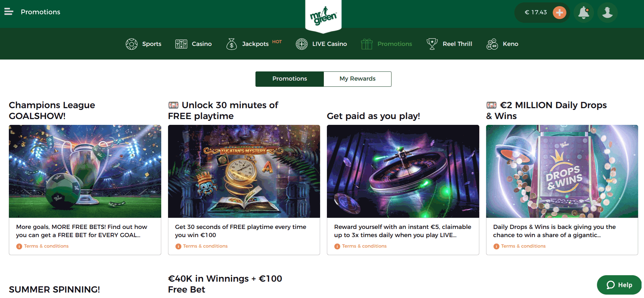This screenshot has height=298, width=644.
Task: Open the Yucatan's Mystery promotion image
Action: [x=244, y=171]
